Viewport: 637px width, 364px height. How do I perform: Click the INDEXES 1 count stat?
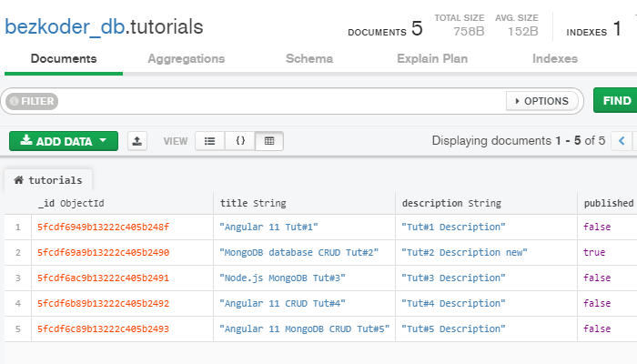[593, 29]
